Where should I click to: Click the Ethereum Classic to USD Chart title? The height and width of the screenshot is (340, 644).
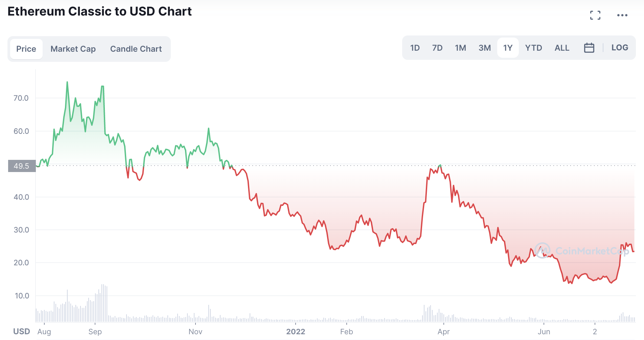pyautogui.click(x=99, y=11)
